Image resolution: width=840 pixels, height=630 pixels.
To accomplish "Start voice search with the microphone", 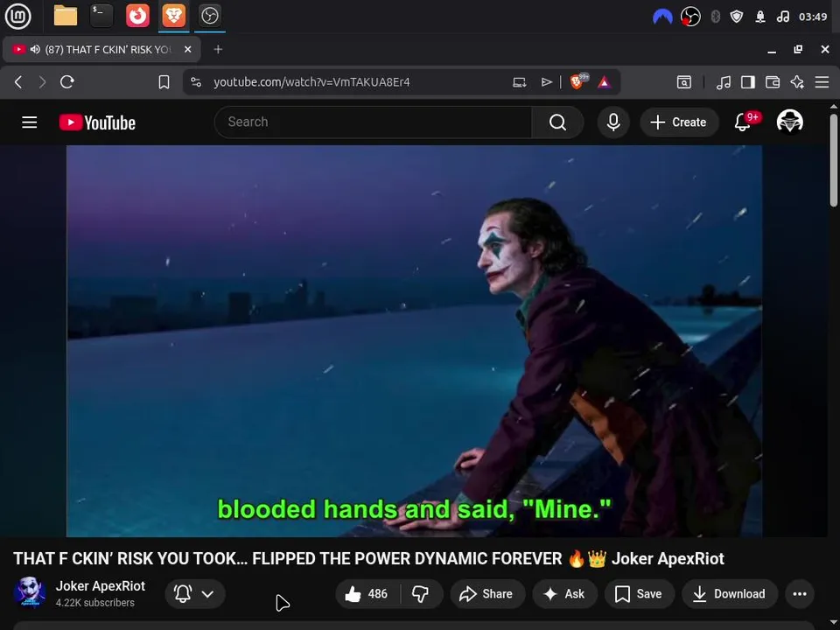I will pyautogui.click(x=613, y=122).
